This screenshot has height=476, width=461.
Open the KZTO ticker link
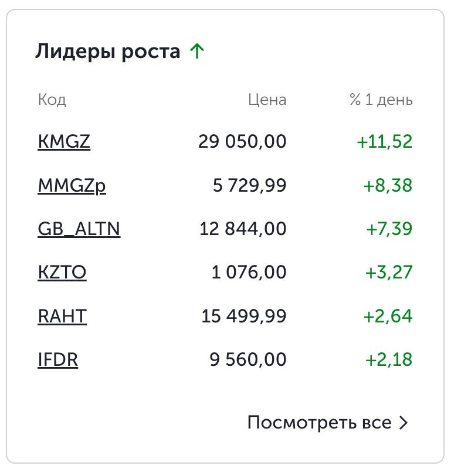[62, 273]
